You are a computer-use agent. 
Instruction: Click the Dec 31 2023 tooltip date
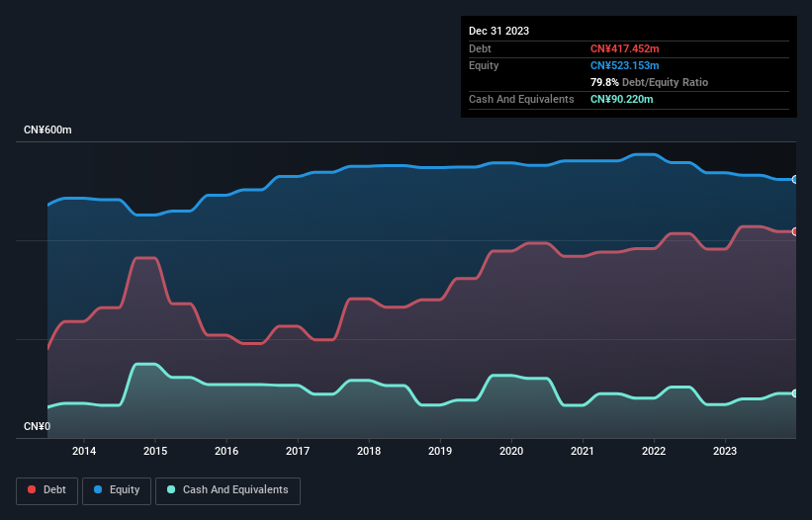click(x=498, y=31)
